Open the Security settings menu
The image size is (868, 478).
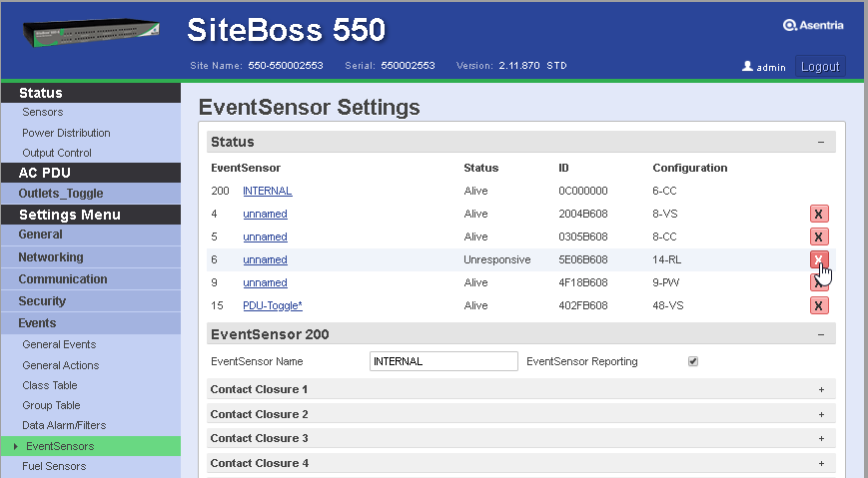point(42,301)
